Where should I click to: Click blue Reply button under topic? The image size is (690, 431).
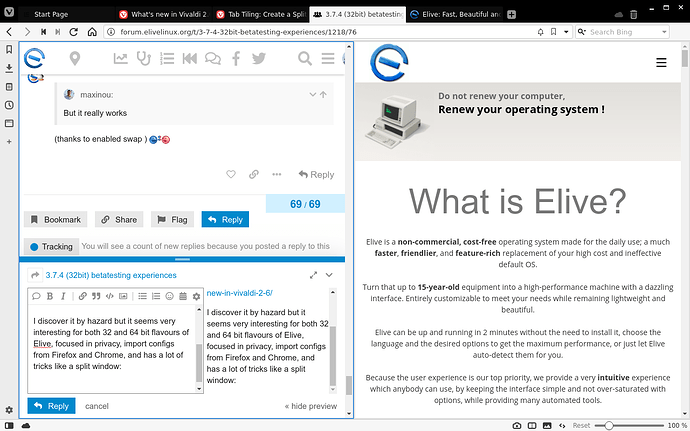[x=225, y=219]
